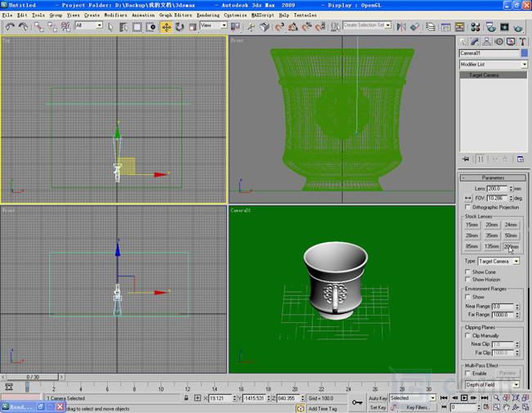Enable Show Cone checkbox

[468, 272]
